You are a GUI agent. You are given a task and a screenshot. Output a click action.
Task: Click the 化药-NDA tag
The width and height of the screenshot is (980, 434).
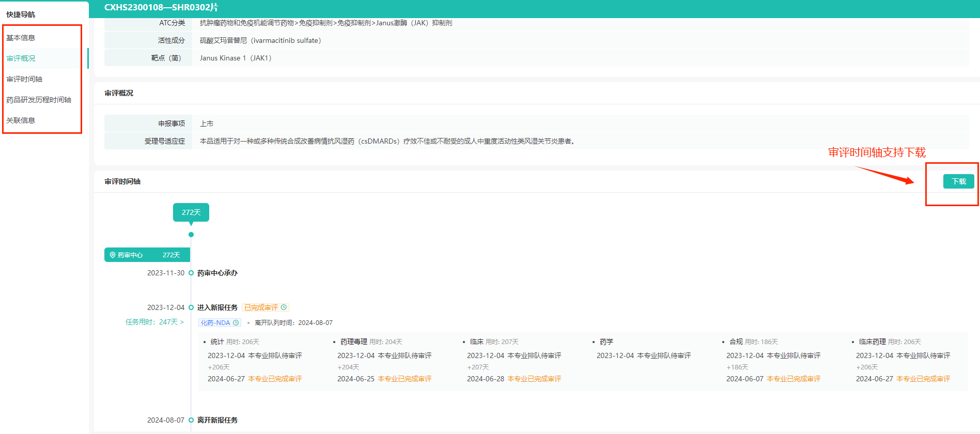click(x=220, y=323)
